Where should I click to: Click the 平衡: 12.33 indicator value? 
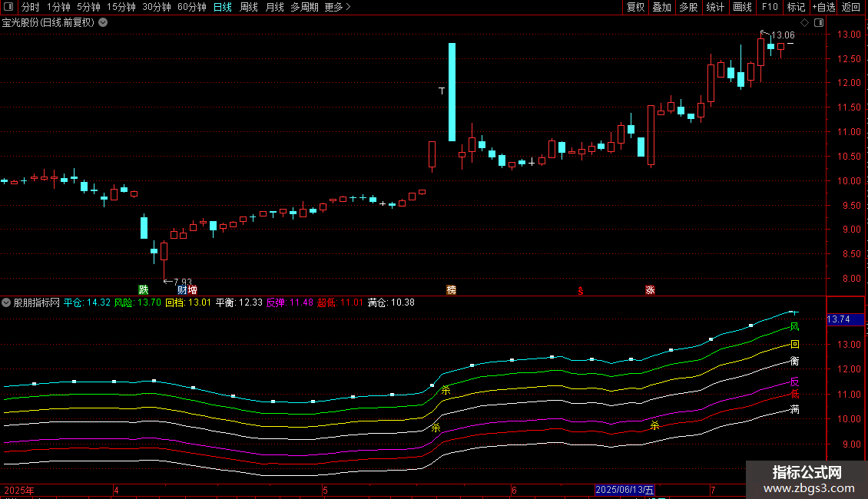pyautogui.click(x=239, y=302)
